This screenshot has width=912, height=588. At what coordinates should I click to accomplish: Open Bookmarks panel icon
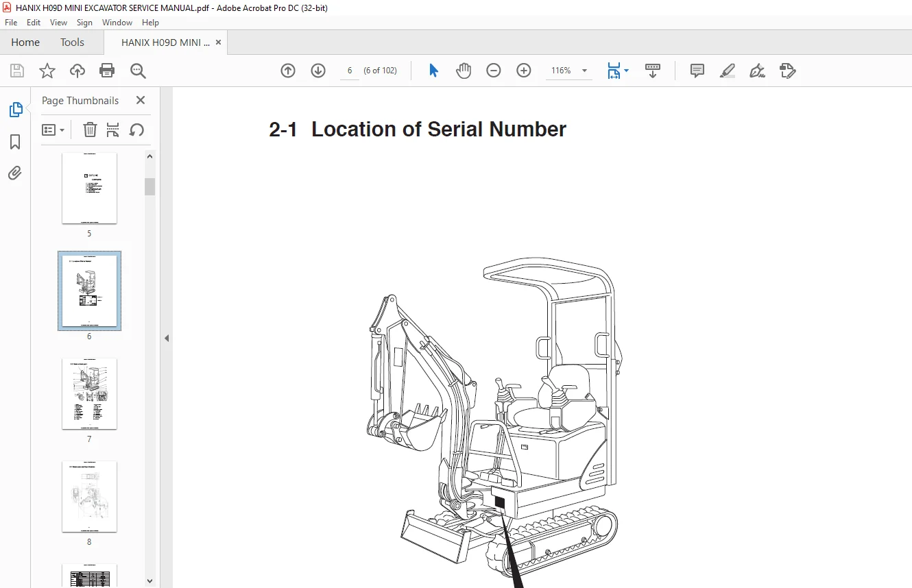(15, 142)
